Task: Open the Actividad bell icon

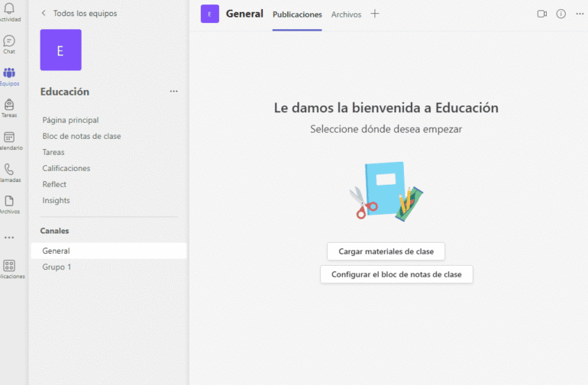Action: (9, 8)
